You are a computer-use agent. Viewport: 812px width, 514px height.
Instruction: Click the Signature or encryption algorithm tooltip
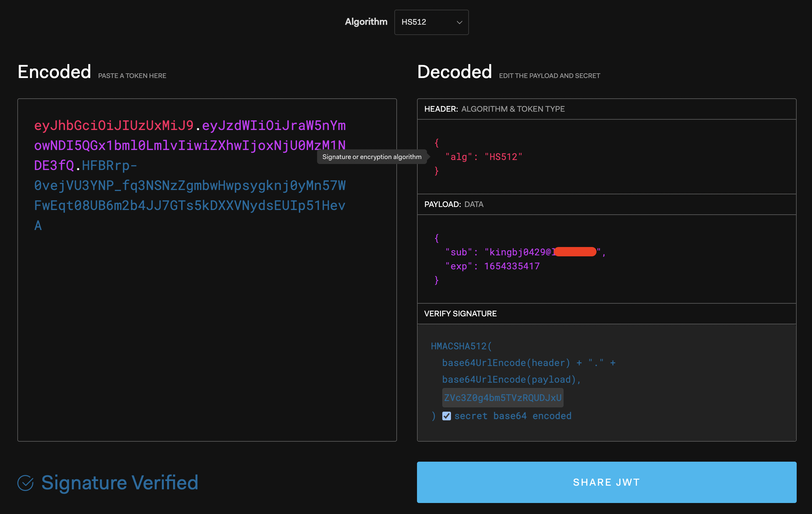click(372, 157)
